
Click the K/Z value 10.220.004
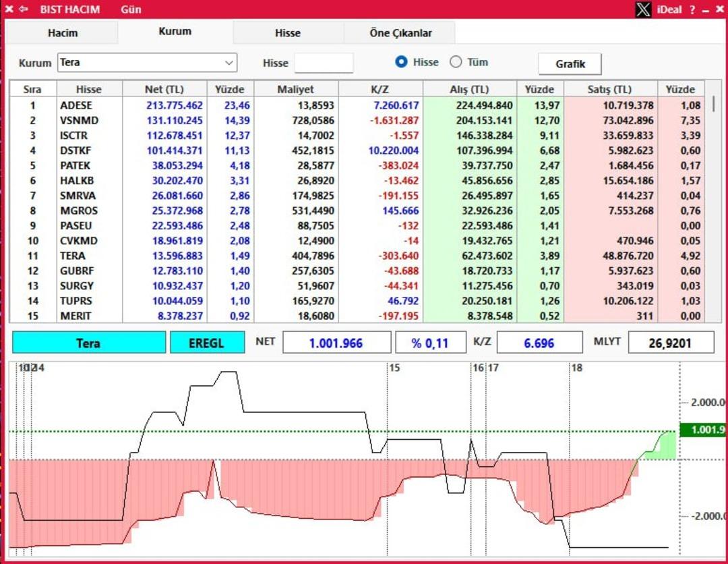pos(394,150)
